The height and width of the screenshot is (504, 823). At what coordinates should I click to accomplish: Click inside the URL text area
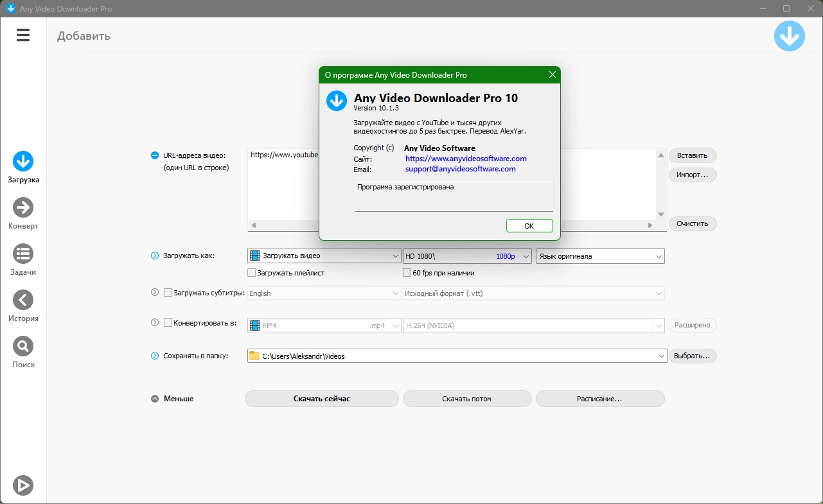pos(452,184)
